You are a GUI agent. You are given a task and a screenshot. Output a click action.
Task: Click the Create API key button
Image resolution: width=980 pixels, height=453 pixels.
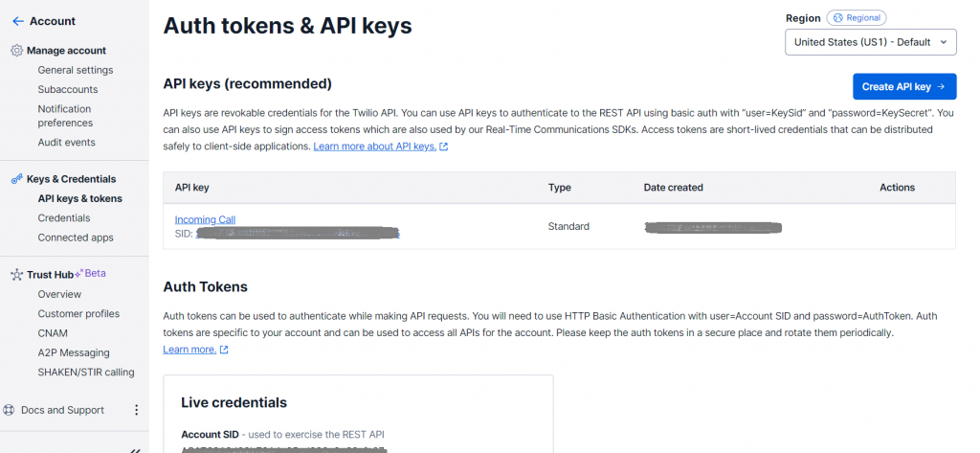pos(904,87)
